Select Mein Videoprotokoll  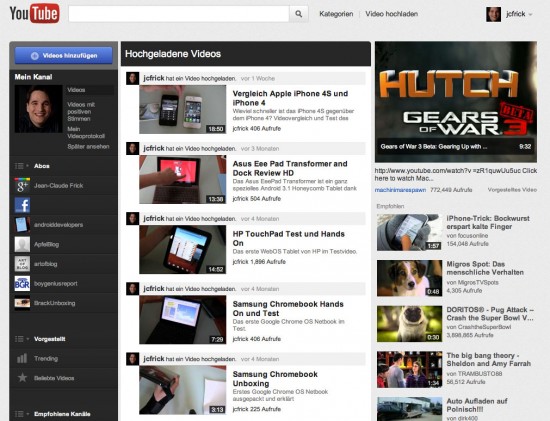pos(86,133)
